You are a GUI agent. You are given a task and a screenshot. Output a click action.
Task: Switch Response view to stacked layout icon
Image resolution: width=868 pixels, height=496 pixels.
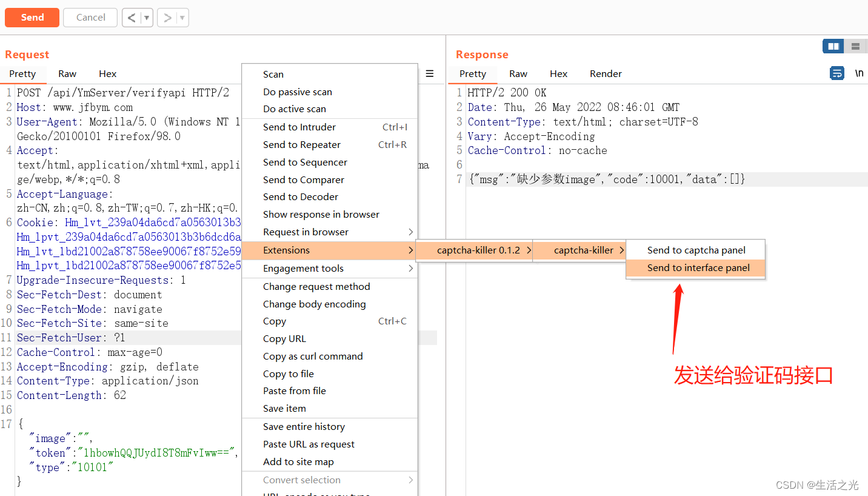pos(855,46)
